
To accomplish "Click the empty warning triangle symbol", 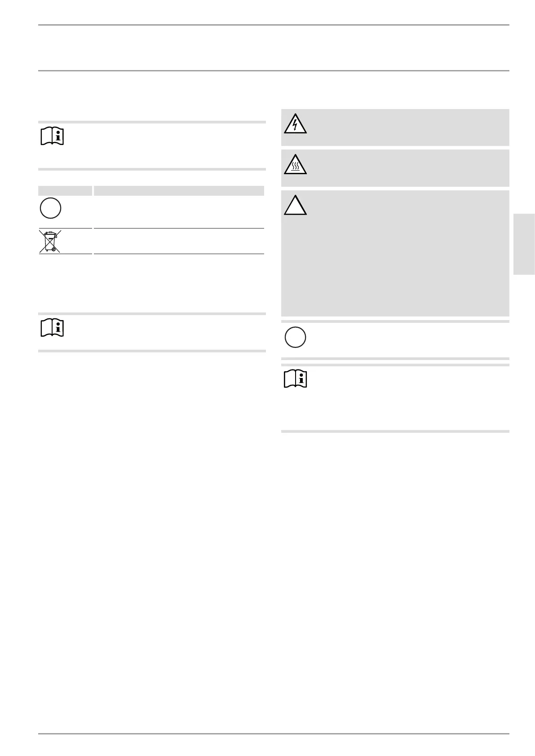I will click(x=295, y=206).
